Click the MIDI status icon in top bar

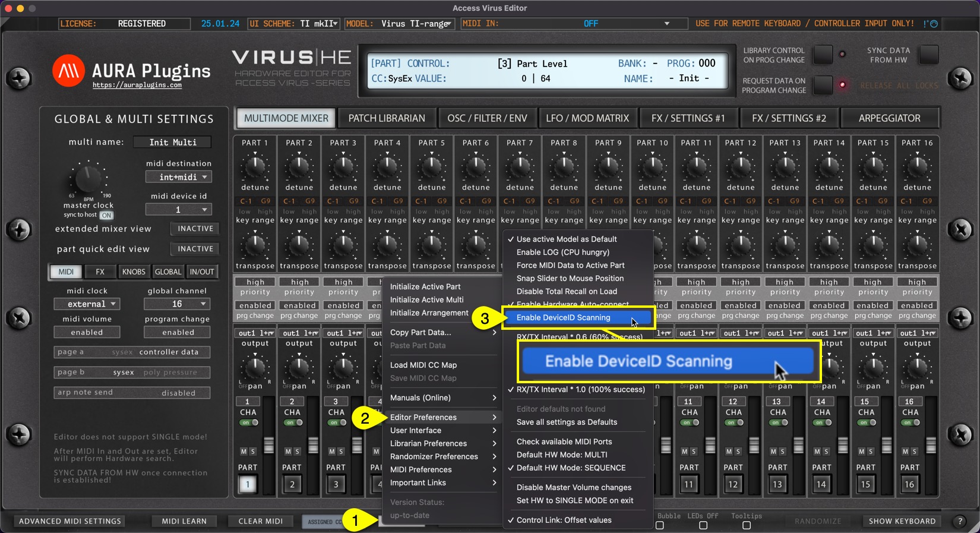coord(931,24)
